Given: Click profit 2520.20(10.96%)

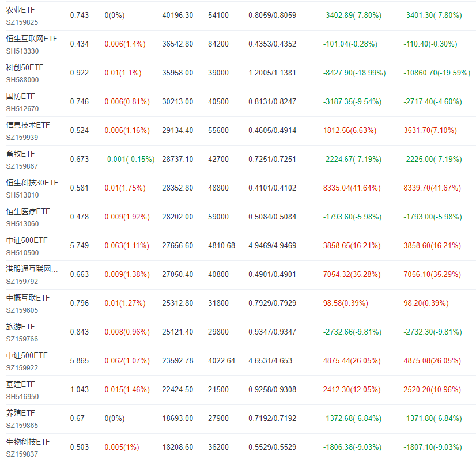Looking at the screenshot, I should [432, 390].
